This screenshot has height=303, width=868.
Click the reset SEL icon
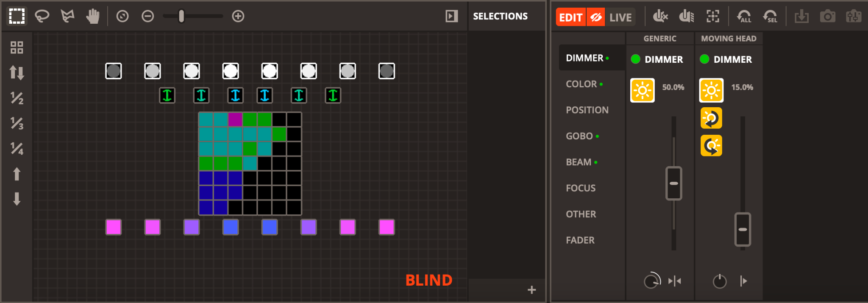click(770, 17)
